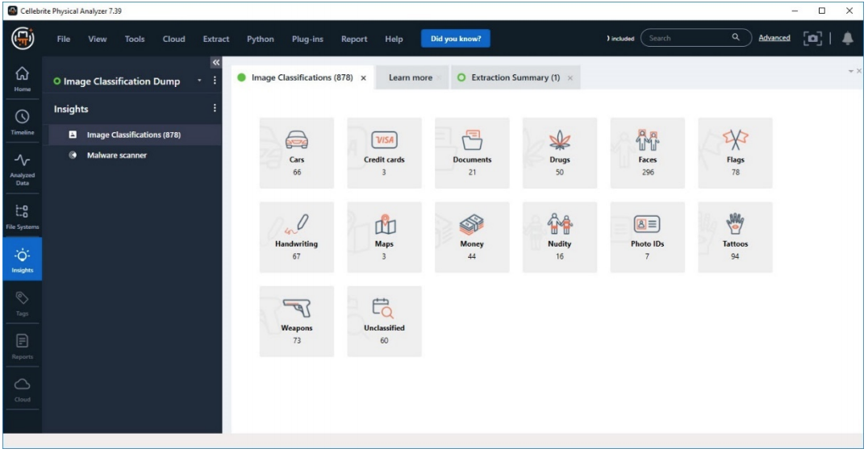Open the tab list dropdown arrow
This screenshot has height=453, width=868.
coord(851,72)
